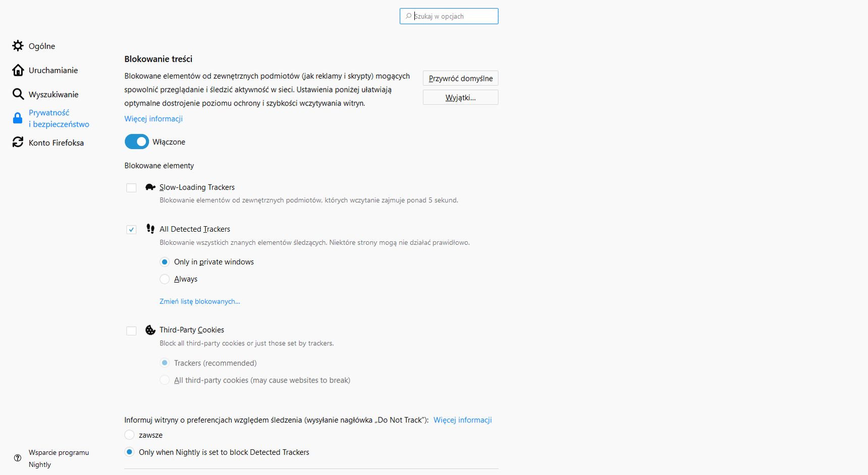Screen dimensions: 868x475
Task: Open Wsparcie programu Nightly
Action: 59,458
